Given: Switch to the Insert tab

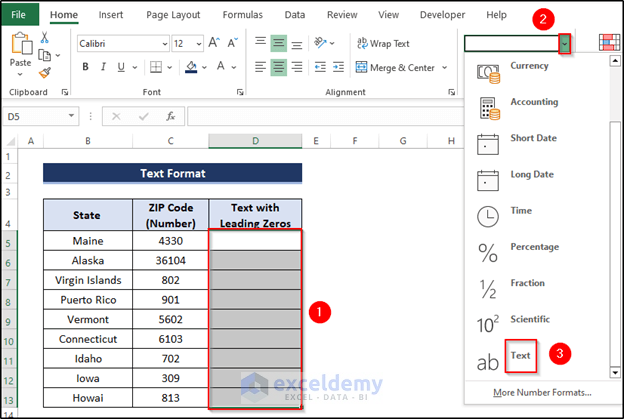Looking at the screenshot, I should [111, 15].
